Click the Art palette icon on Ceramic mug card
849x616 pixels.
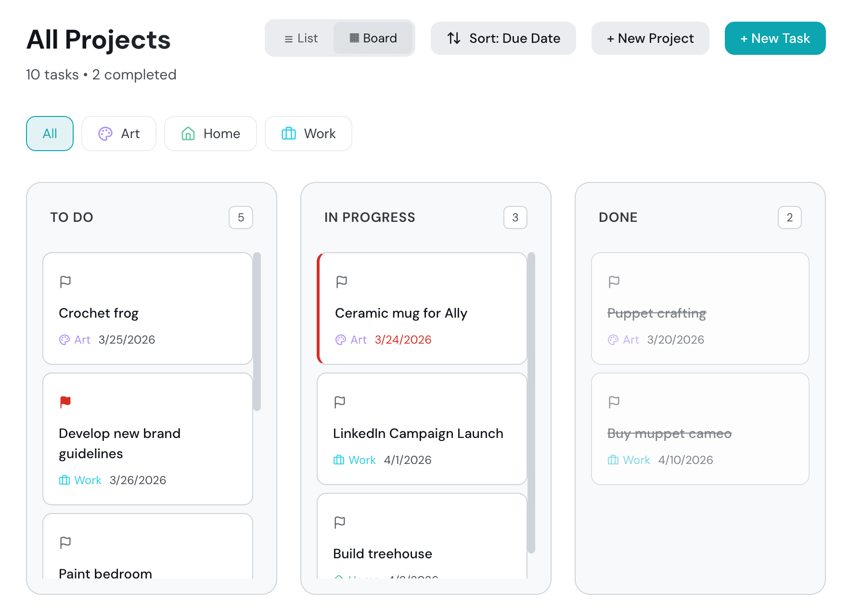[341, 339]
